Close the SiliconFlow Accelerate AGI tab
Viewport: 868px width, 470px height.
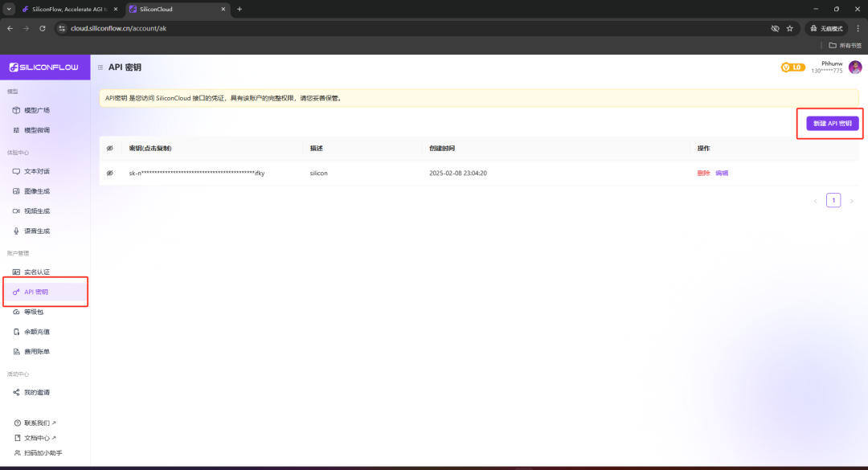[116, 9]
